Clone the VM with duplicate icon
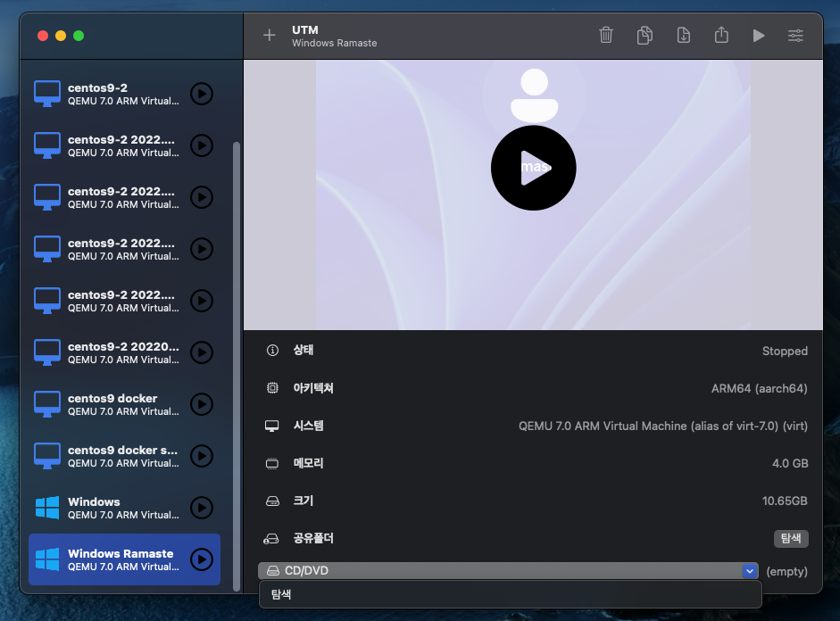 (x=645, y=36)
